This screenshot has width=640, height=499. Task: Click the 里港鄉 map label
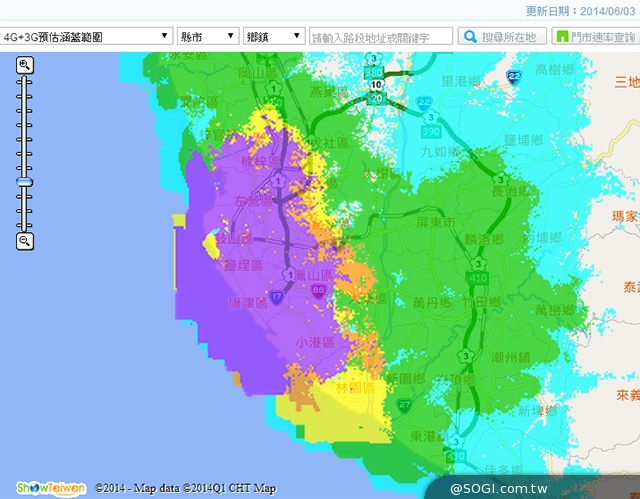462,81
